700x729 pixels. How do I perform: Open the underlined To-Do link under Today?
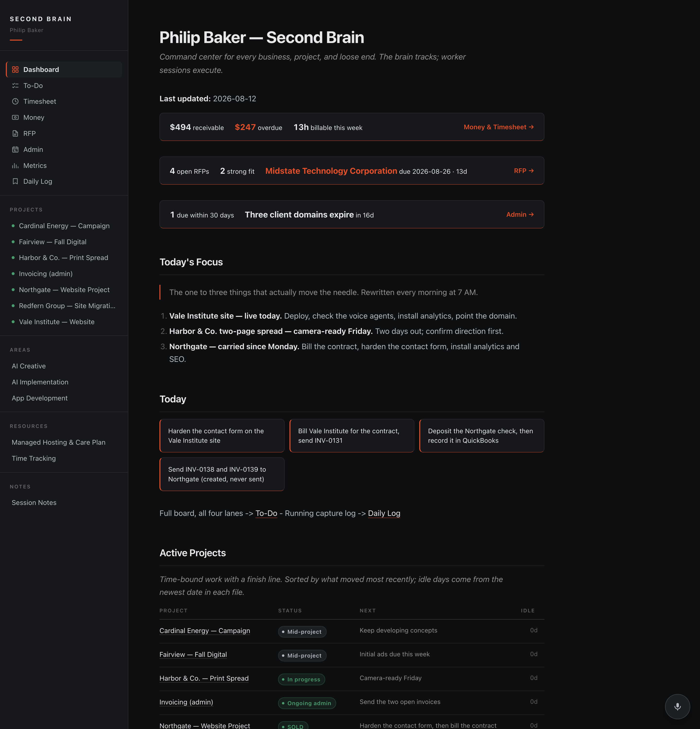[x=266, y=513]
